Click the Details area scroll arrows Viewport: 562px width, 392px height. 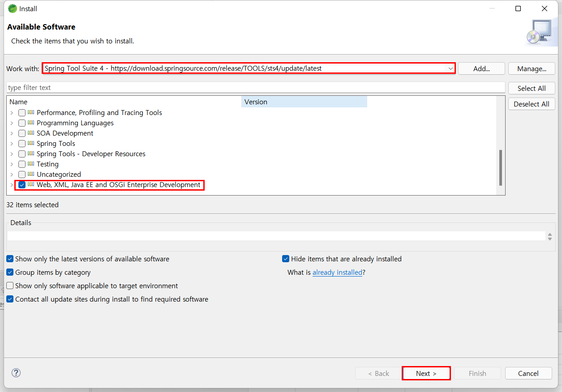(x=550, y=236)
